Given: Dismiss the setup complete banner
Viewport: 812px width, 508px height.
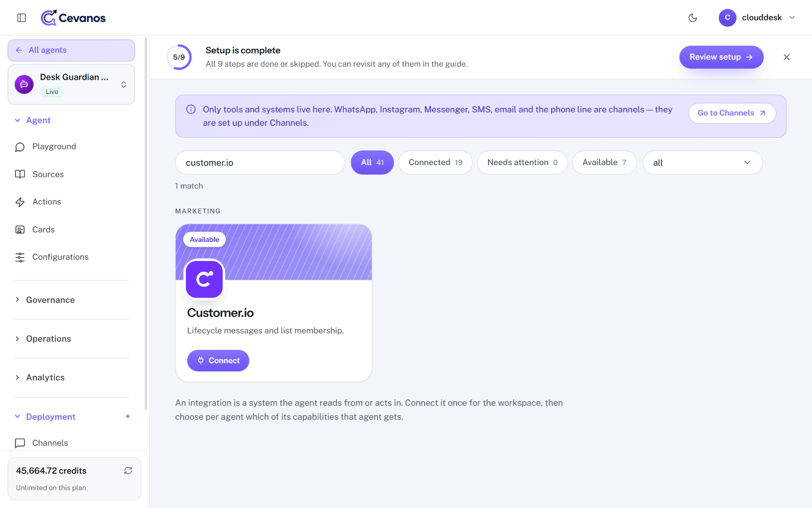Looking at the screenshot, I should pyautogui.click(x=787, y=57).
